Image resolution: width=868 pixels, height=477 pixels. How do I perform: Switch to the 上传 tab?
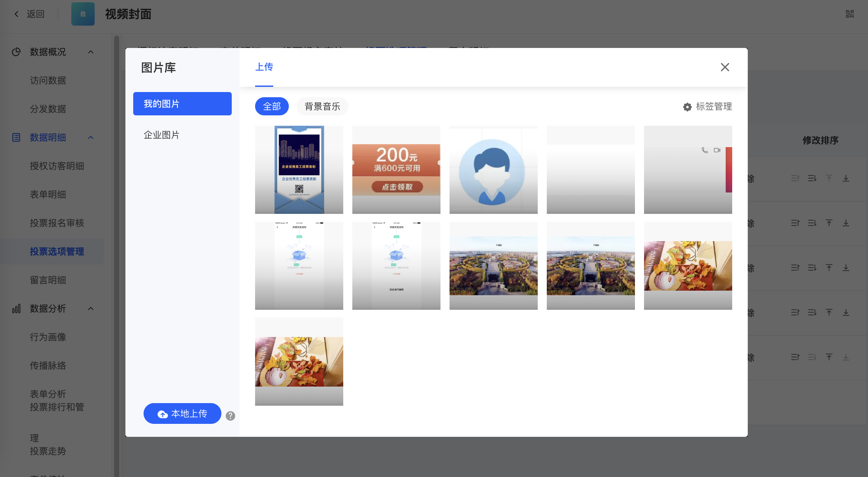(264, 67)
